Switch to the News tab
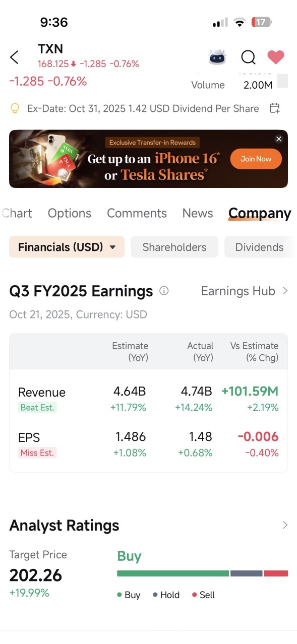This screenshot has height=644, width=297. (198, 213)
